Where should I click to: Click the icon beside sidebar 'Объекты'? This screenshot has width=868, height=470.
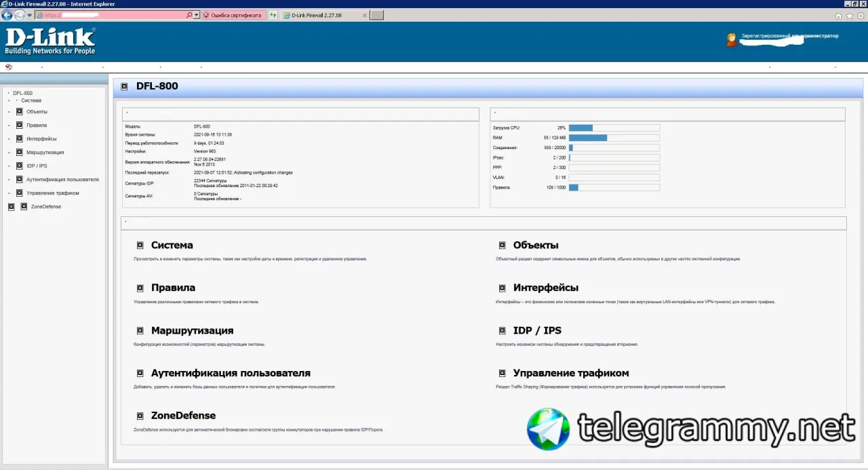pos(20,111)
